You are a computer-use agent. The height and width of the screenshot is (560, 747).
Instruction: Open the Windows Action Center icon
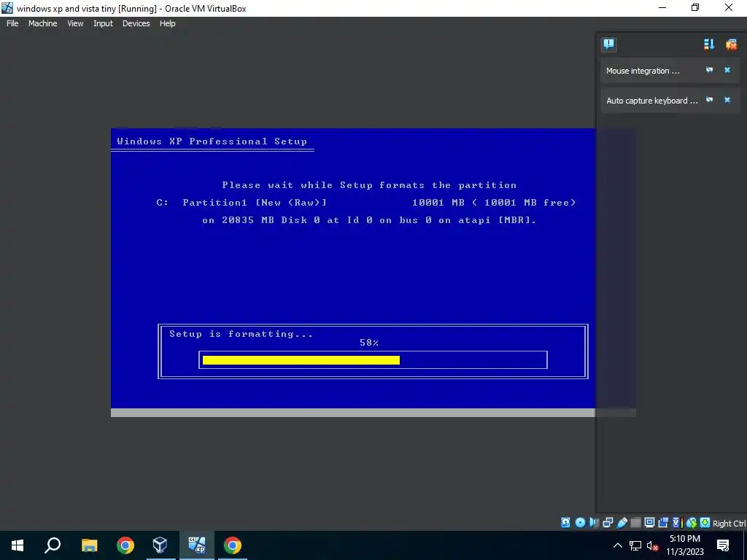pos(723,545)
